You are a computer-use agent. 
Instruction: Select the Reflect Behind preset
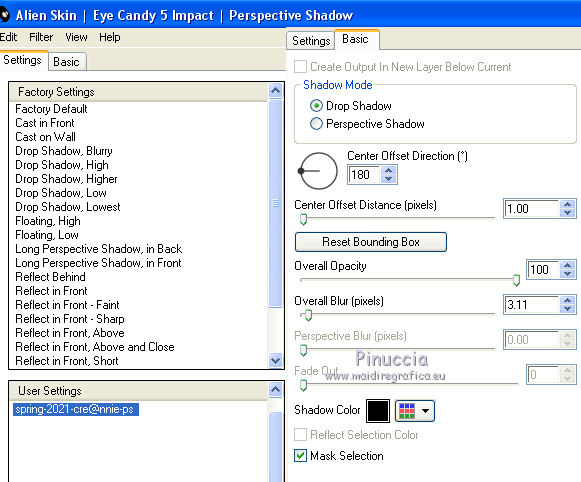click(50, 277)
